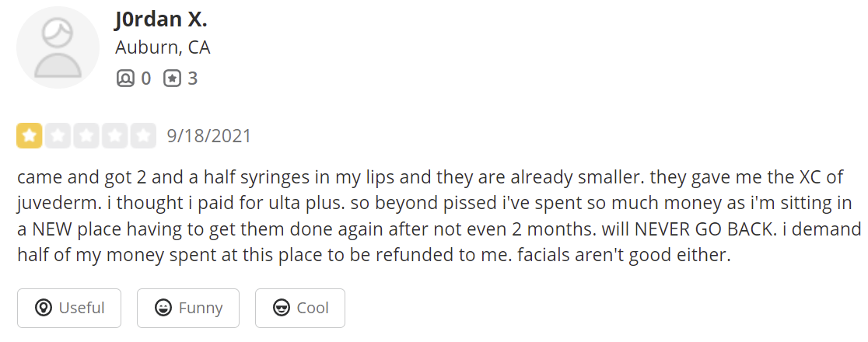Open J0rdan X.'s profile name link
Screen dimensions: 868x342
click(x=161, y=18)
